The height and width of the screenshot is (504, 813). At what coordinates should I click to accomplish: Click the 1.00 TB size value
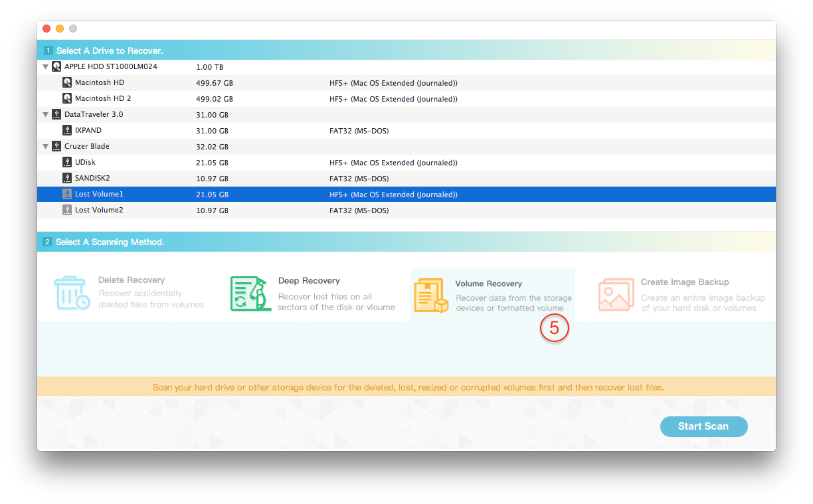[x=210, y=67]
